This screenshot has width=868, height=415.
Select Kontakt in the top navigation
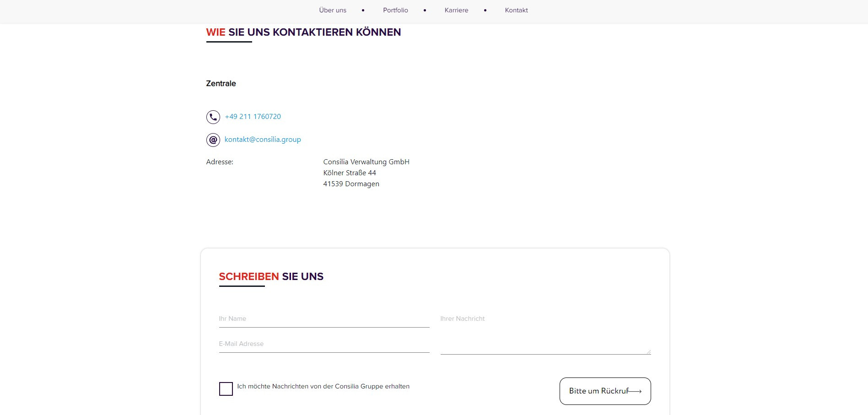516,10
